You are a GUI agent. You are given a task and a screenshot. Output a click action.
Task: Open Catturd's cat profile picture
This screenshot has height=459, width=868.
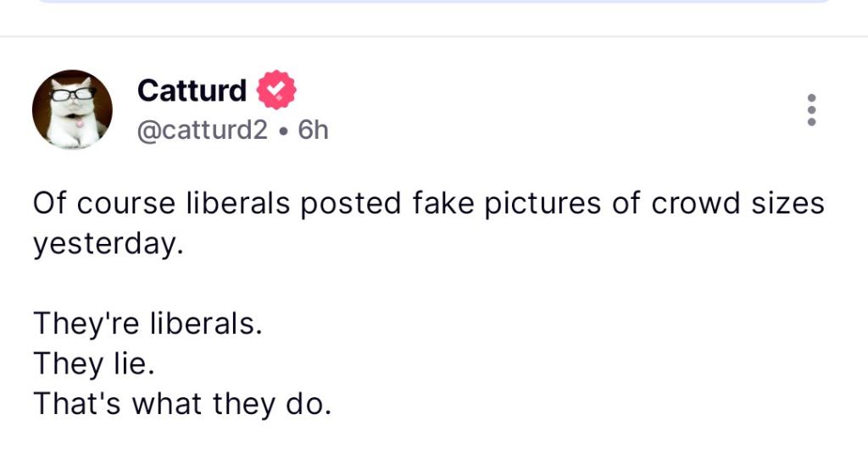coord(72,109)
